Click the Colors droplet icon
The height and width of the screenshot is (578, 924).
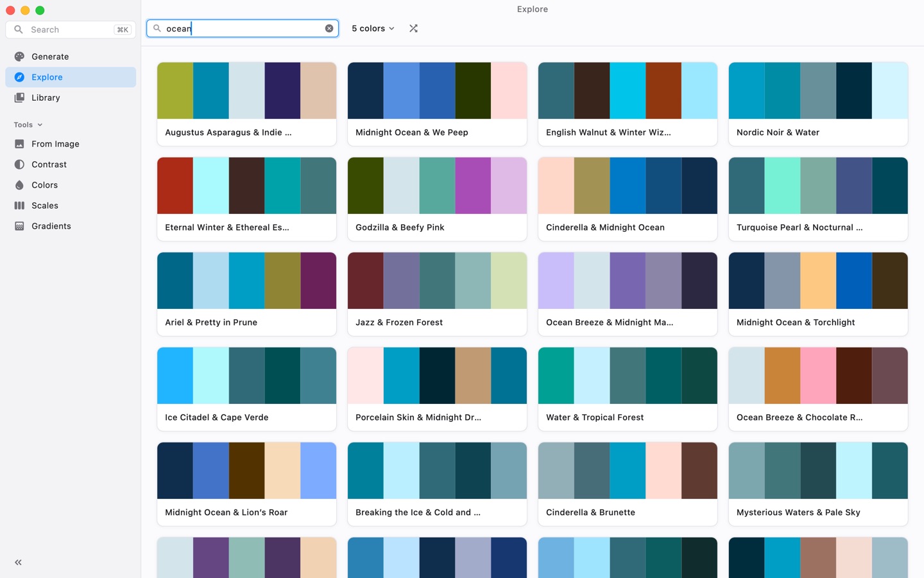click(19, 185)
